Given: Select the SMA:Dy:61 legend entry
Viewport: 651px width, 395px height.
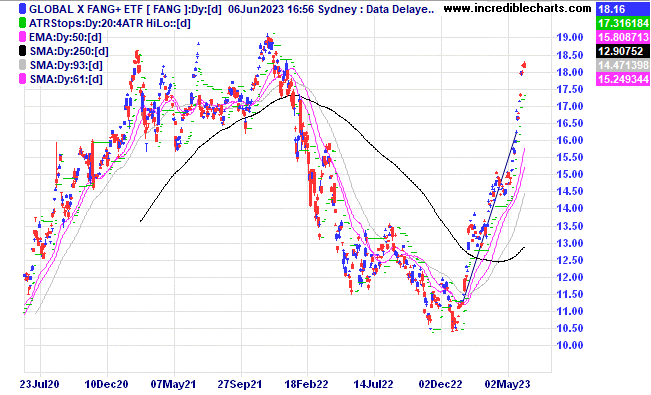Looking at the screenshot, I should pyautogui.click(x=66, y=79).
